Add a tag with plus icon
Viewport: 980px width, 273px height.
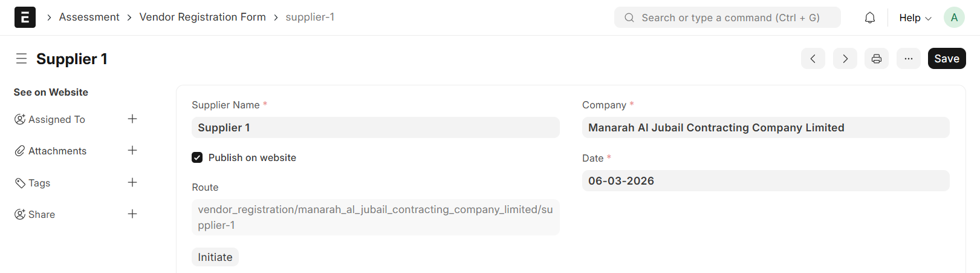[132, 183]
